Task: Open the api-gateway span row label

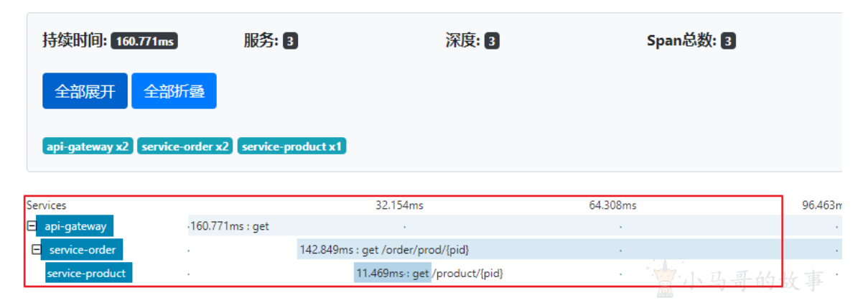Action: [75, 226]
